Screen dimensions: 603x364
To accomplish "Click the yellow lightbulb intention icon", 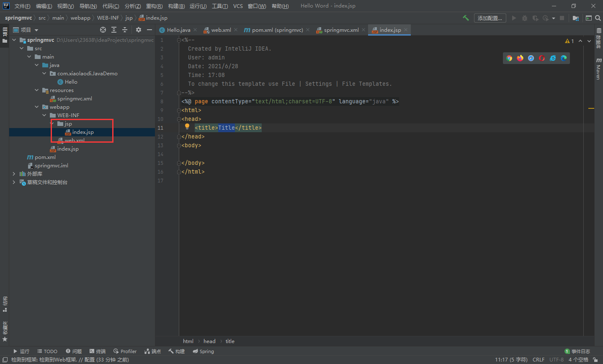I will coord(187,126).
